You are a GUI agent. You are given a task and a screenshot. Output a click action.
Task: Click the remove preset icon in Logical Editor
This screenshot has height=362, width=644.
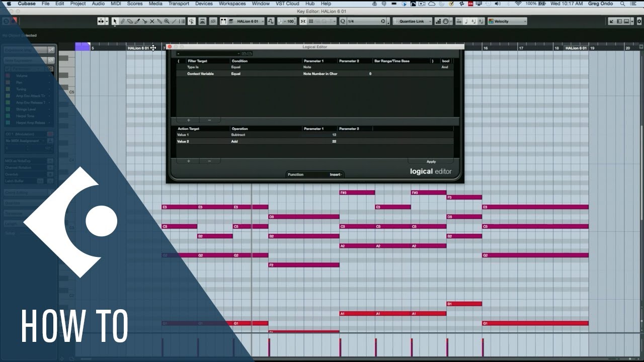coord(250,53)
